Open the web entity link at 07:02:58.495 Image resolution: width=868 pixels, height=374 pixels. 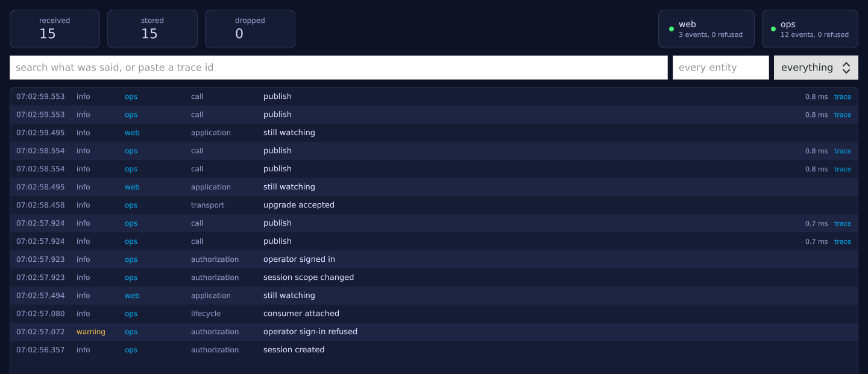pos(132,187)
